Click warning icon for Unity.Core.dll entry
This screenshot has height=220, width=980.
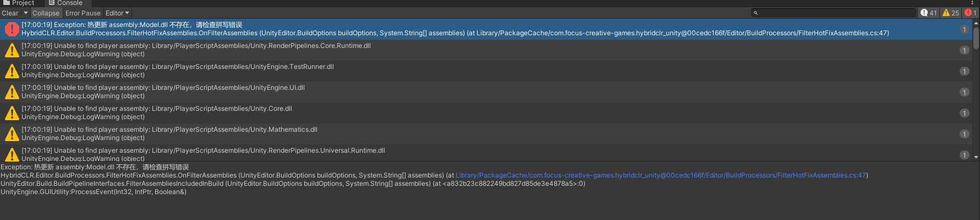(x=12, y=113)
